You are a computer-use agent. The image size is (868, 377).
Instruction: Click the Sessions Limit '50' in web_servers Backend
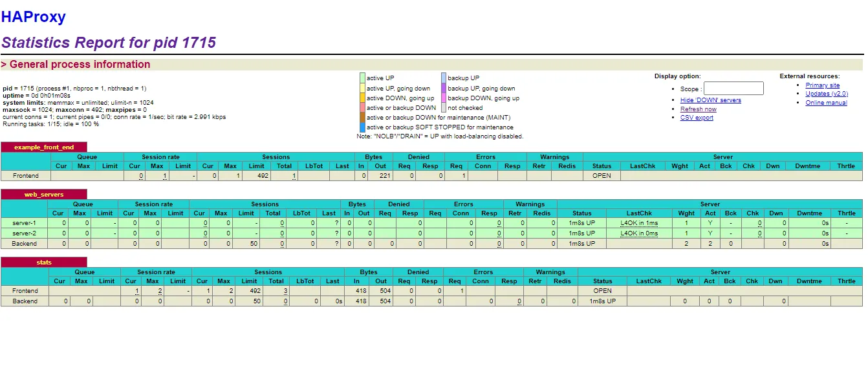(253, 244)
